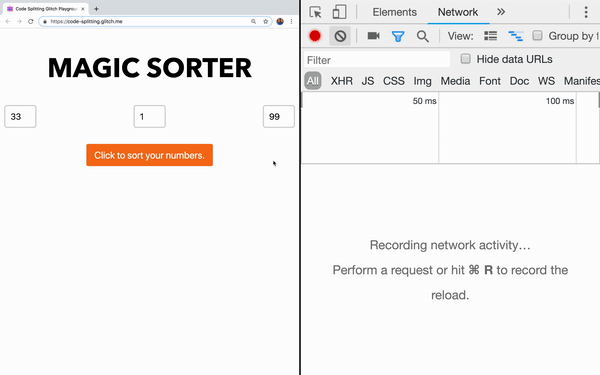
Task: Click the network Filter text field
Action: [x=377, y=60]
